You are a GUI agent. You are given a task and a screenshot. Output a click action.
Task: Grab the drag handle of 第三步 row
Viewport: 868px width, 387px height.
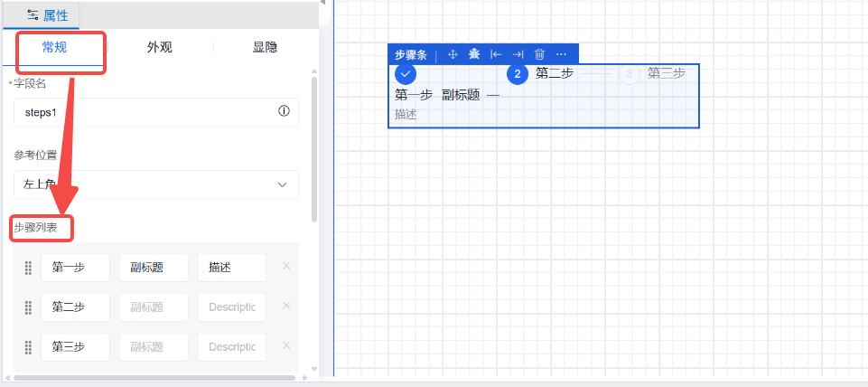coord(28,347)
